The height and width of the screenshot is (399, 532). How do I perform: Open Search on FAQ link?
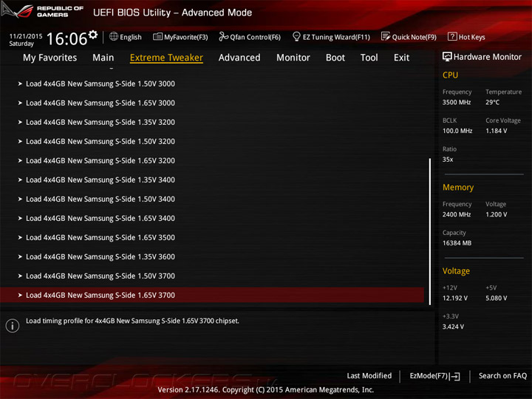pyautogui.click(x=502, y=375)
